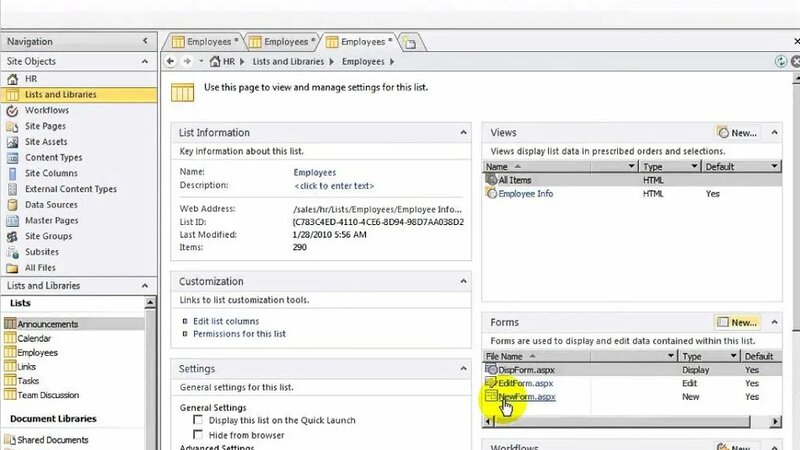Click Employees breadcrumb item
Viewport: 800px width, 450px height.
coord(363,61)
